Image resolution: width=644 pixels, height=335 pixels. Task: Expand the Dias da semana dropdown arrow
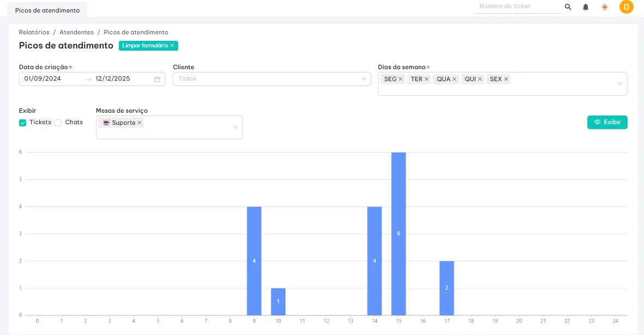(619, 84)
